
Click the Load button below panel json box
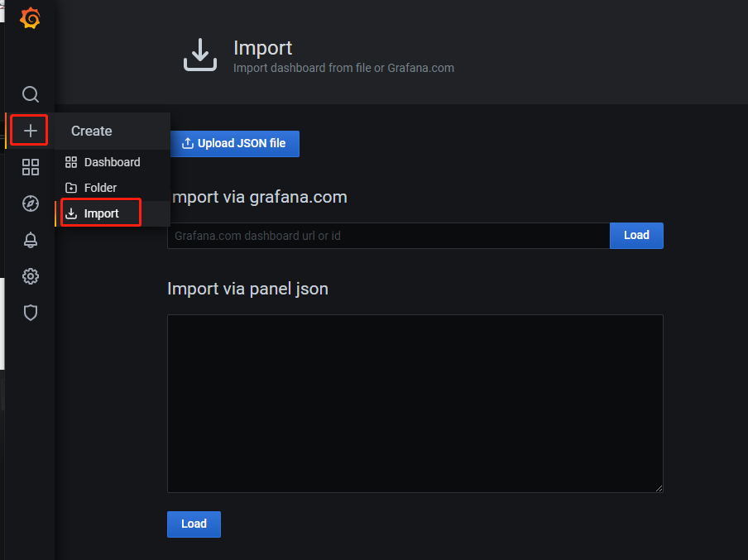pyautogui.click(x=194, y=524)
